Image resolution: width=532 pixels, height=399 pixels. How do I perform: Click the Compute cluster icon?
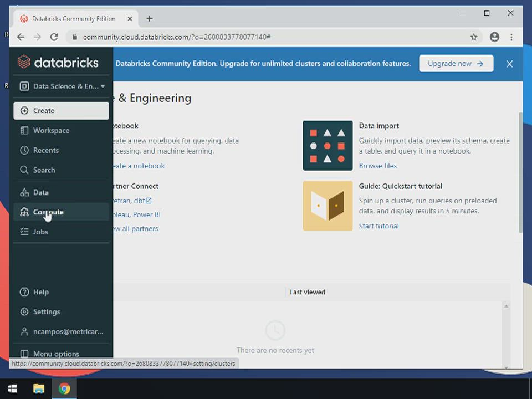[x=24, y=212]
